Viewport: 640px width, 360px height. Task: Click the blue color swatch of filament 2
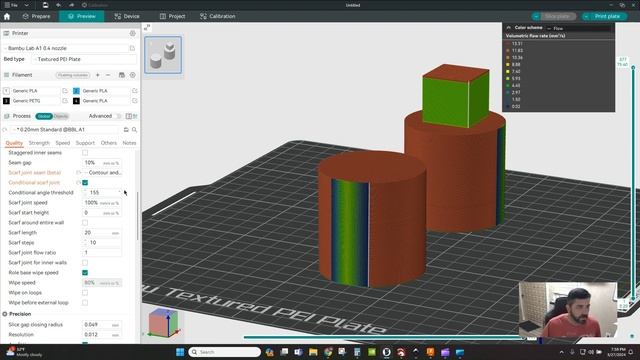[x=76, y=91]
